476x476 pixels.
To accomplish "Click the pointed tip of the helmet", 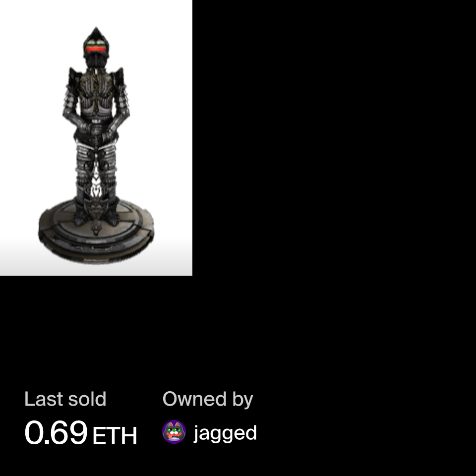I will [96, 30].
